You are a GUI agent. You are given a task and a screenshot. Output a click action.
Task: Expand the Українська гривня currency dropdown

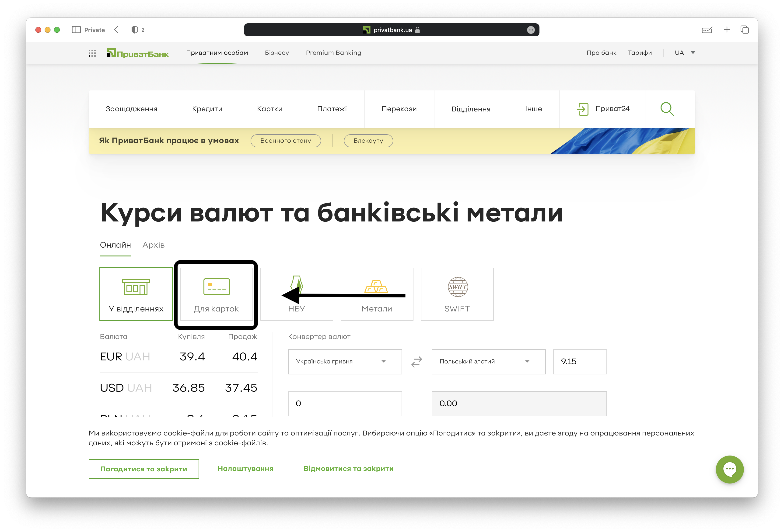345,361
